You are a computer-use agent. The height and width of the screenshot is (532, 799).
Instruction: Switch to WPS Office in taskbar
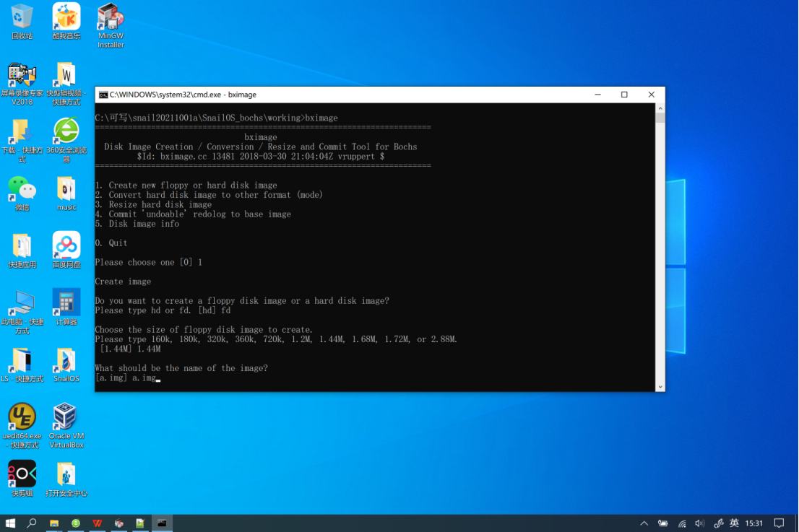coord(98,523)
